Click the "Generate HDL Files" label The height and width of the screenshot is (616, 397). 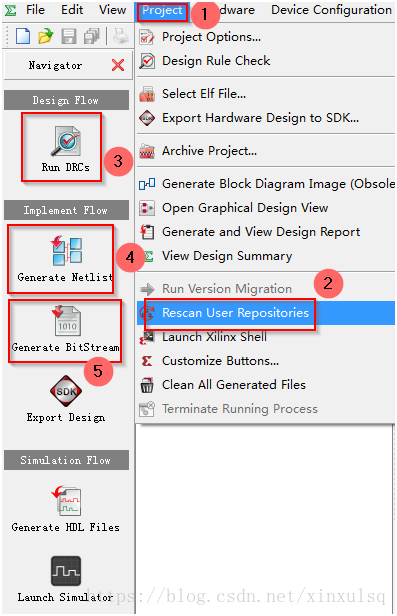[x=66, y=527]
